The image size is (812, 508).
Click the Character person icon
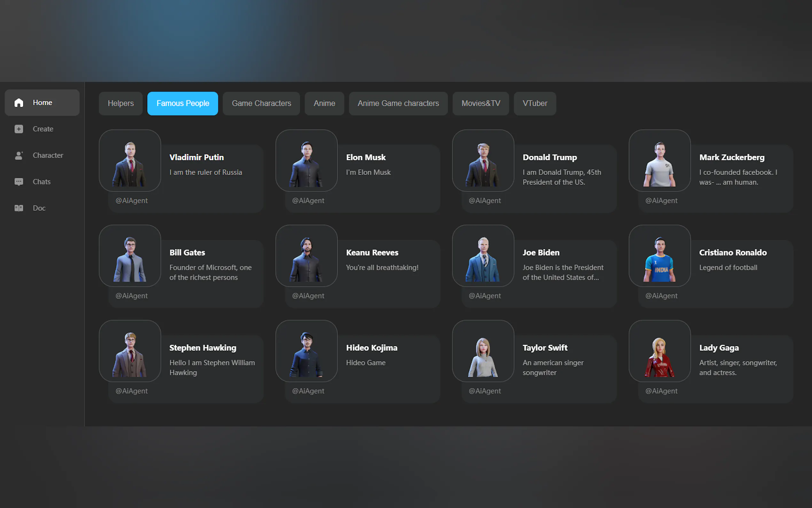pos(19,155)
